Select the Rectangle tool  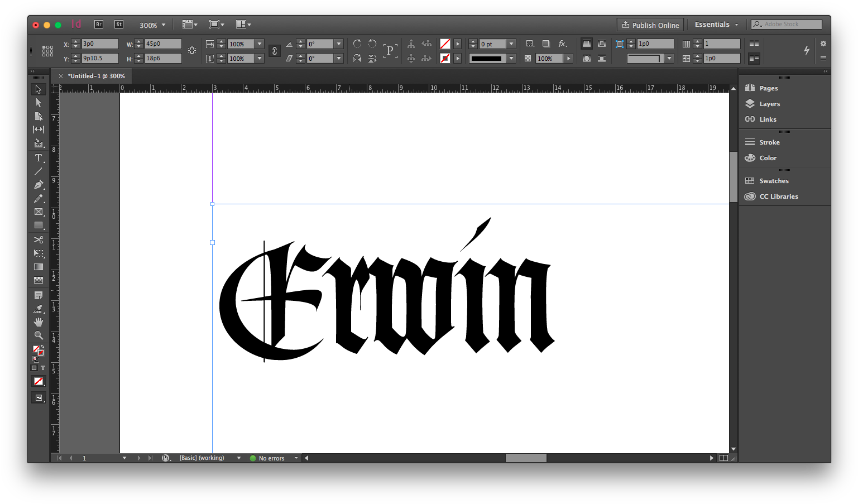coord(38,225)
